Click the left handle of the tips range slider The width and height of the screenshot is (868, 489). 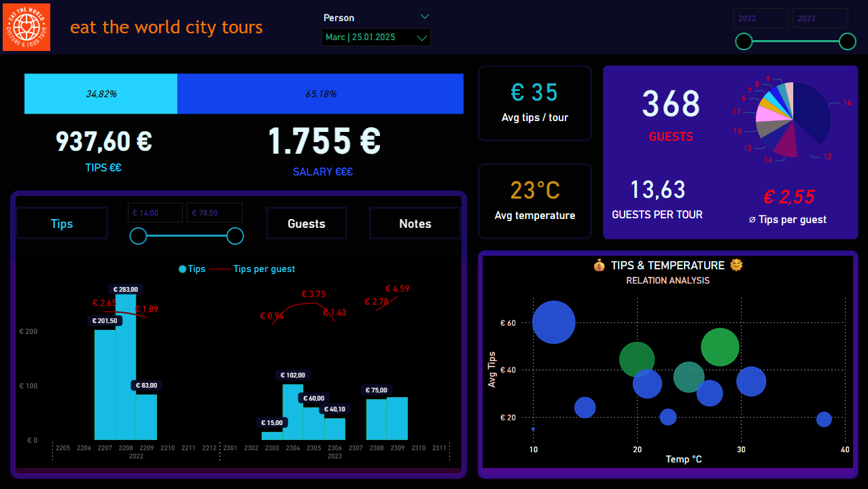tap(138, 236)
